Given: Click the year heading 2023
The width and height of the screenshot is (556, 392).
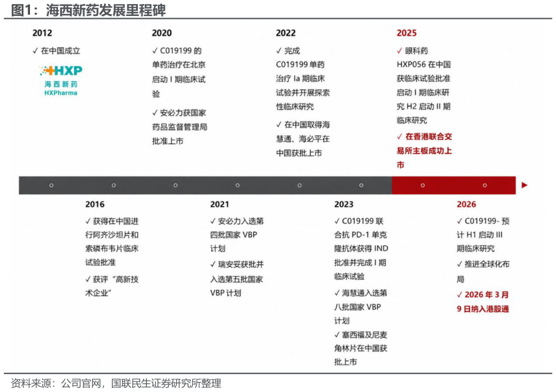Looking at the screenshot, I should [344, 205].
